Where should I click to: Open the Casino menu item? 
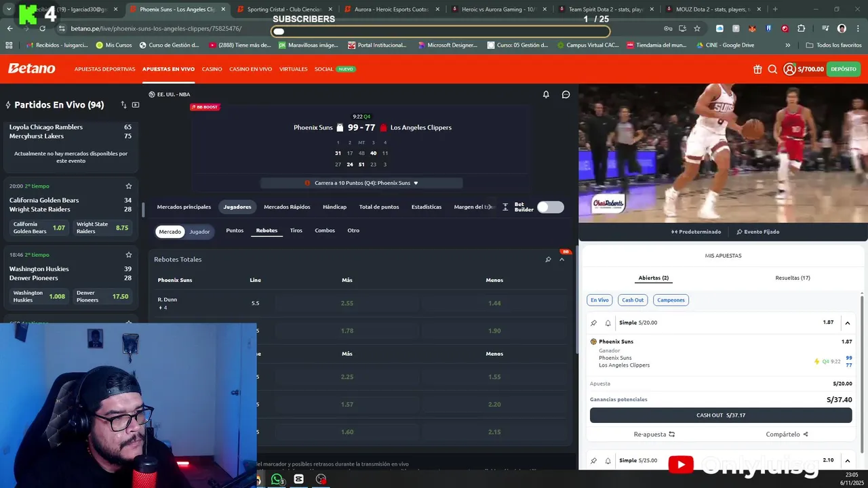[212, 69]
